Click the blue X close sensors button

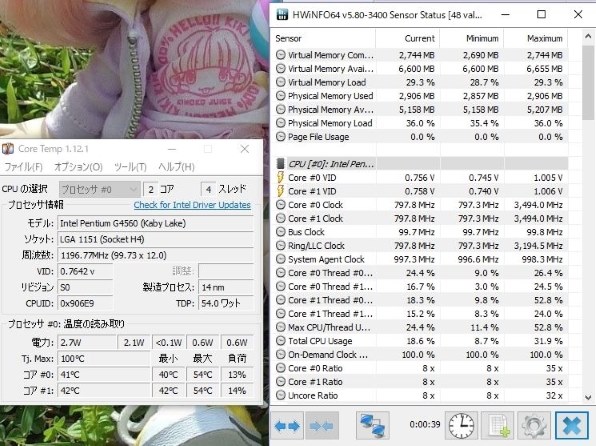[x=572, y=425]
